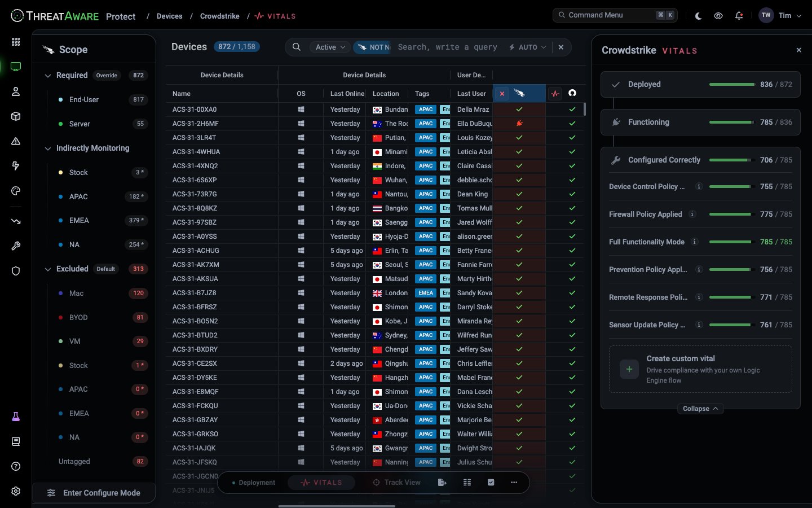This screenshot has height=508, width=812.
Task: Open the palette icon in sidebar
Action: (x=16, y=191)
